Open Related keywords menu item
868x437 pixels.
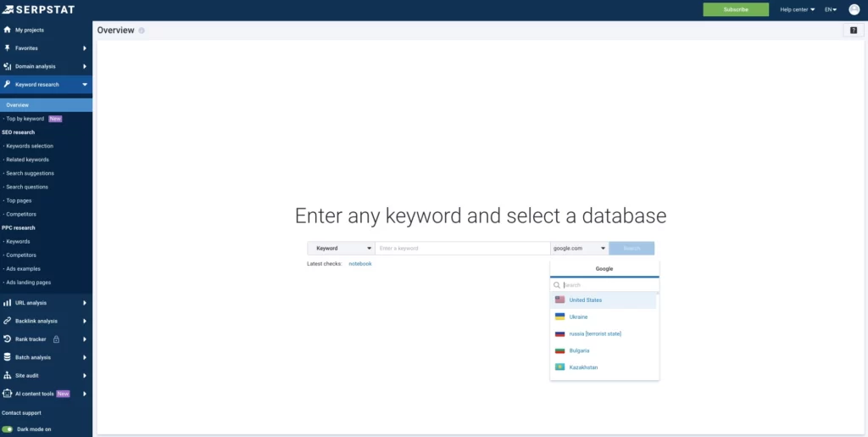[28, 160]
